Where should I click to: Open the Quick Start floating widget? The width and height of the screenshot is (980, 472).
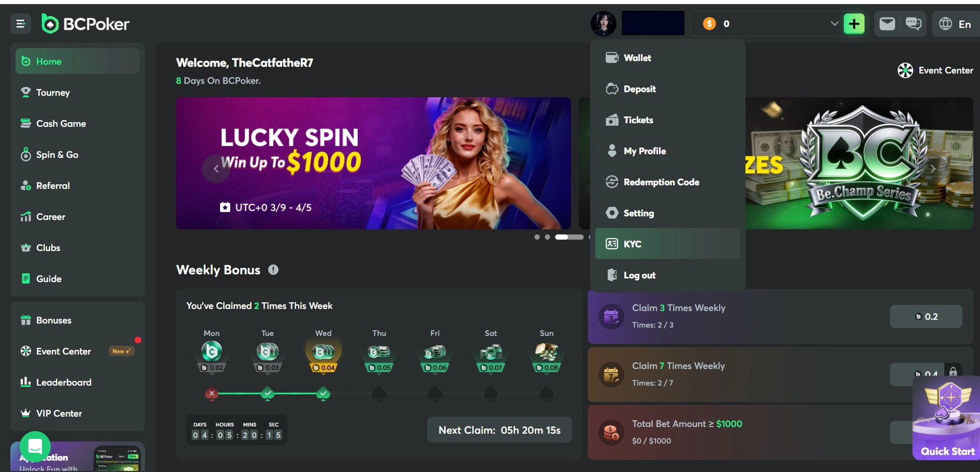946,418
